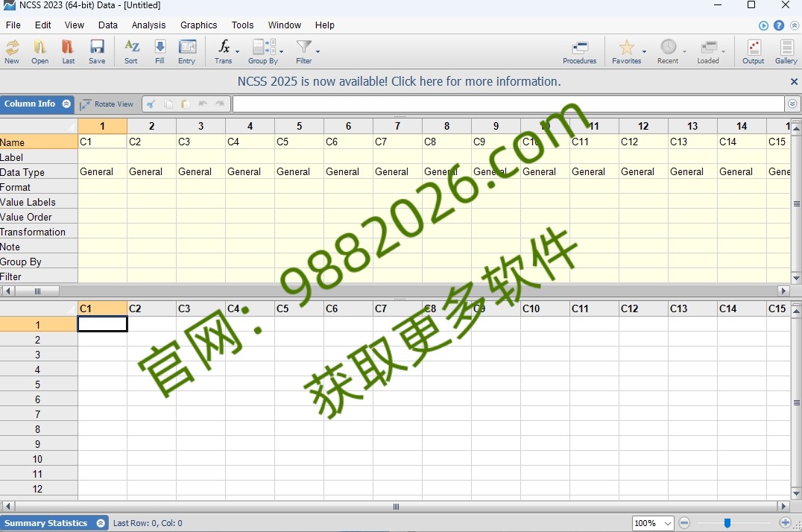Expand the Recent dropdown arrow
Viewport: 802px width, 532px height.
(684, 51)
